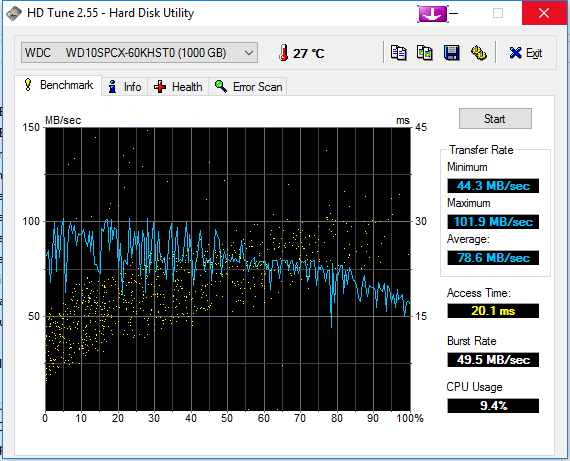The width and height of the screenshot is (570, 461).
Task: Select the Benchmark tab
Action: pos(58,85)
